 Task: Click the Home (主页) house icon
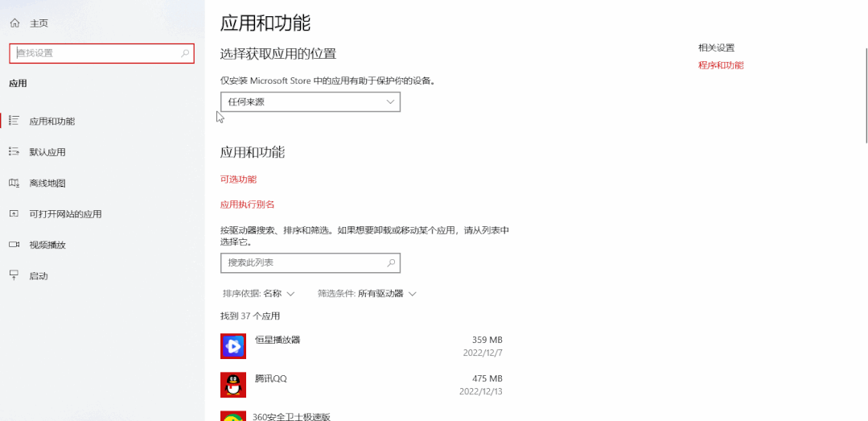point(15,23)
